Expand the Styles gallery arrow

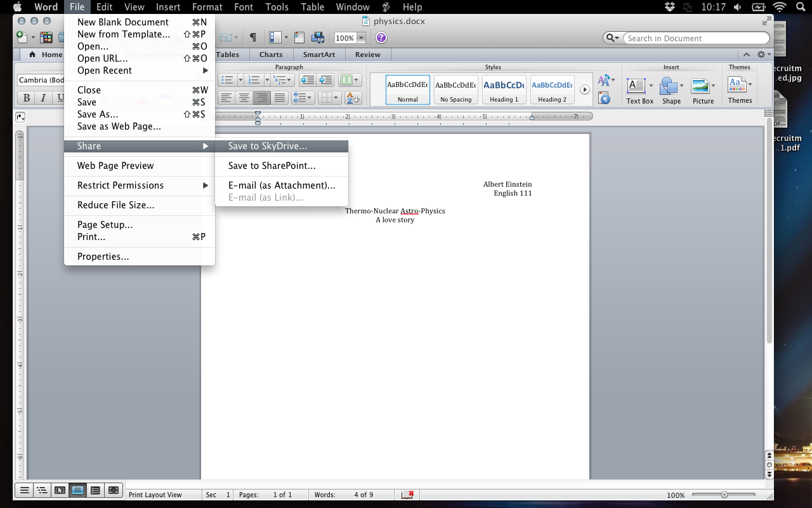(585, 90)
